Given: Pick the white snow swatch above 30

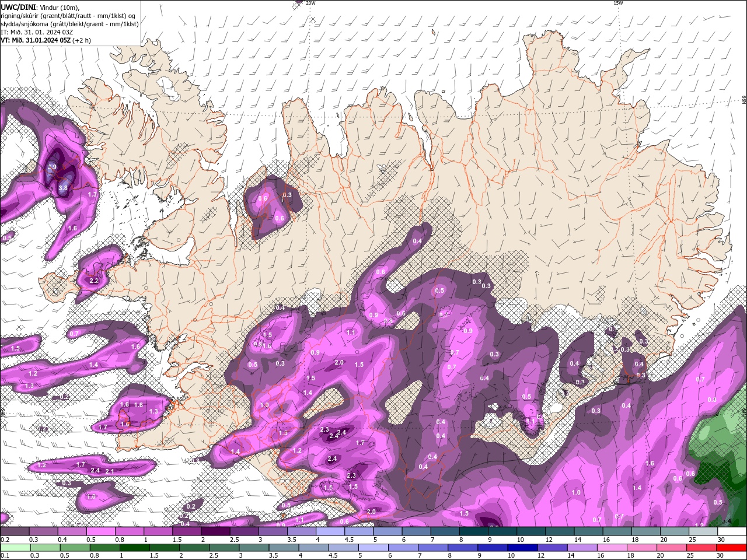Looking at the screenshot, I should tap(731, 531).
